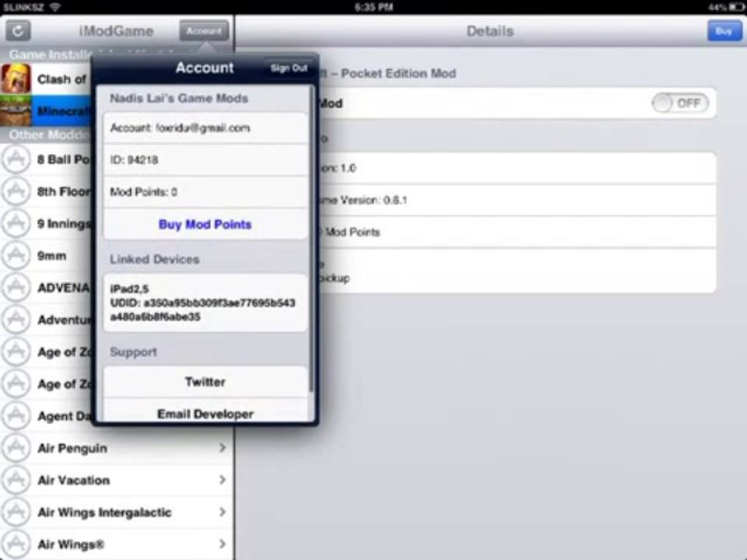Tap the Game Version 0.6.1 row
This screenshot has width=747, height=560.
517,200
